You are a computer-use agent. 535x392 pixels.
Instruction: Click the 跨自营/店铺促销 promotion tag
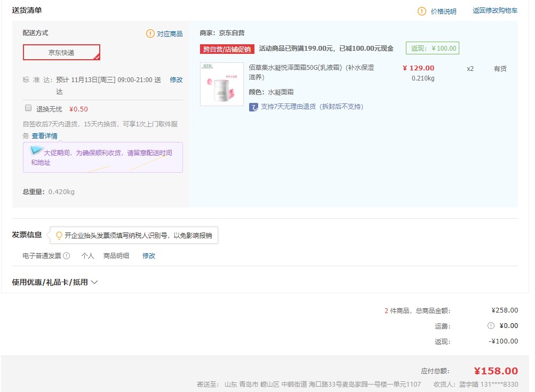pyautogui.click(x=227, y=49)
